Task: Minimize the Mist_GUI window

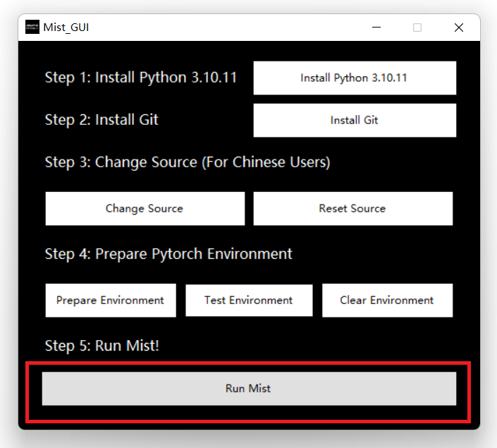Action: pos(376,28)
